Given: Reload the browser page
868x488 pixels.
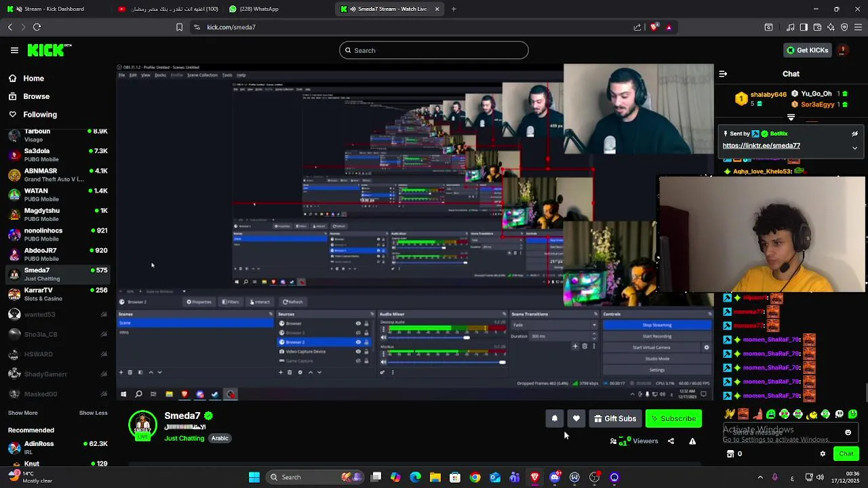Looking at the screenshot, I should [37, 27].
